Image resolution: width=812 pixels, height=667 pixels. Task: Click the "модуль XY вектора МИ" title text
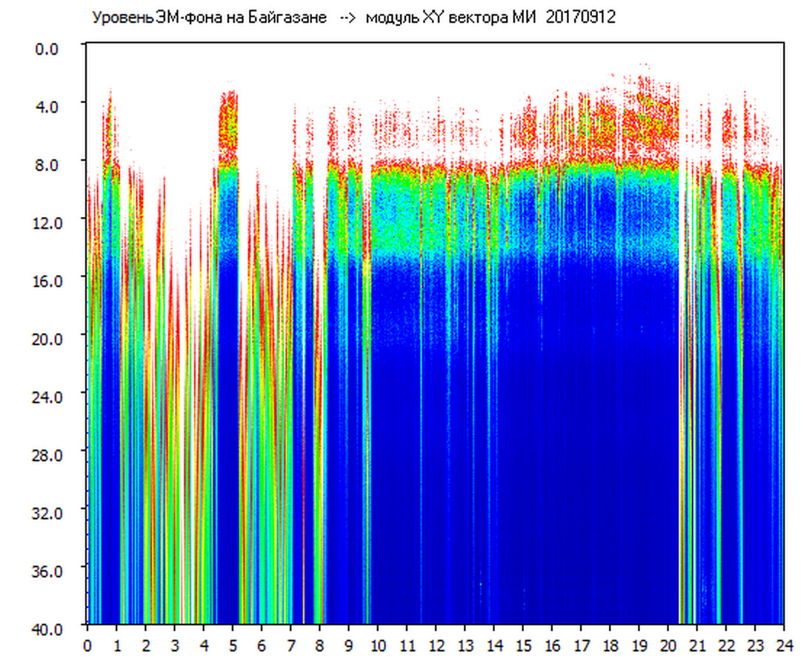click(x=453, y=18)
